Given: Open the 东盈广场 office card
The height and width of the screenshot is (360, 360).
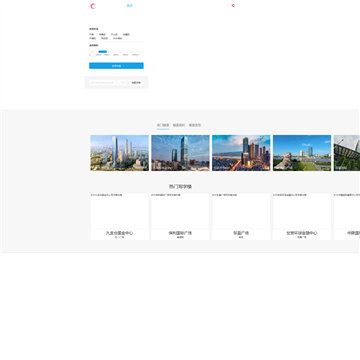Looking at the screenshot, I should pos(241,216).
